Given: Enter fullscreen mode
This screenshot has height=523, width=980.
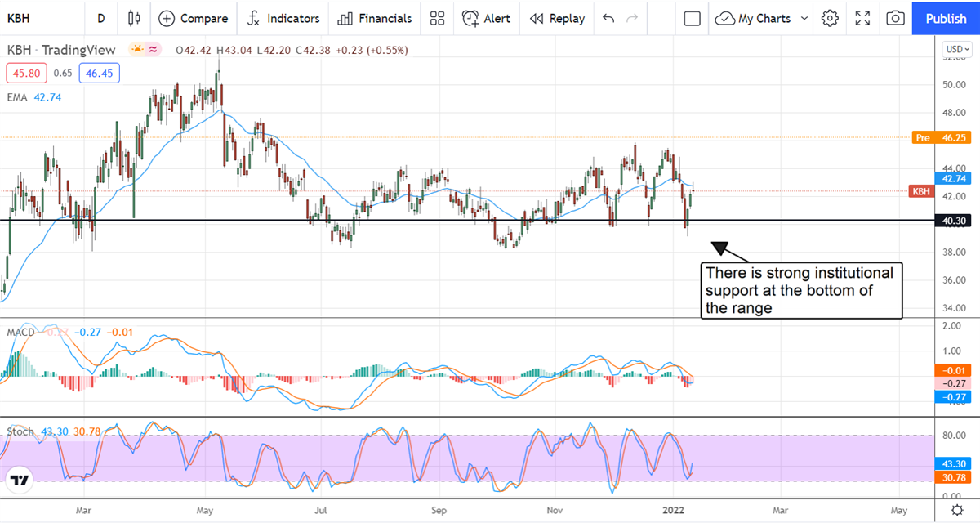Looking at the screenshot, I should [x=862, y=18].
